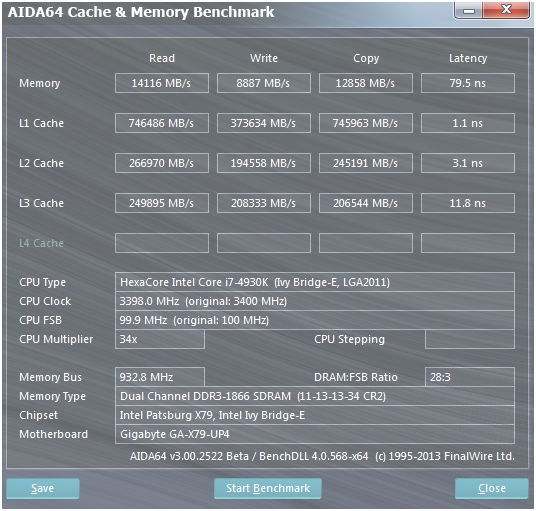Image resolution: width=536 pixels, height=511 pixels.
Task: Select the Memory Read value 14116 MB/s
Action: [162, 83]
